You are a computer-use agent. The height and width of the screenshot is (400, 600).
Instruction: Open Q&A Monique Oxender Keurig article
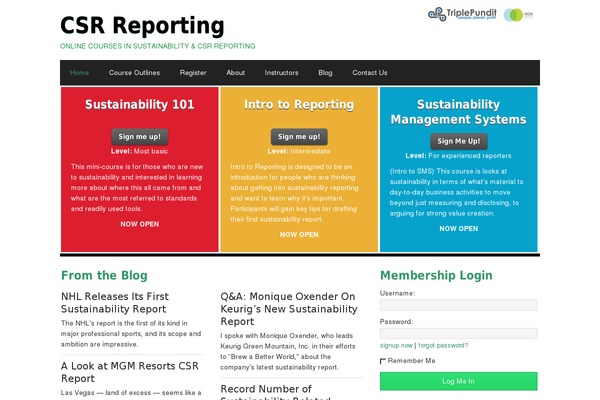point(289,309)
